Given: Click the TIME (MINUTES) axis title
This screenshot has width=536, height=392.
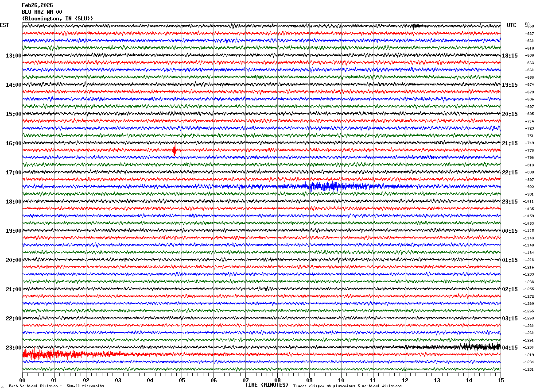Looking at the screenshot, I should tap(267, 385).
